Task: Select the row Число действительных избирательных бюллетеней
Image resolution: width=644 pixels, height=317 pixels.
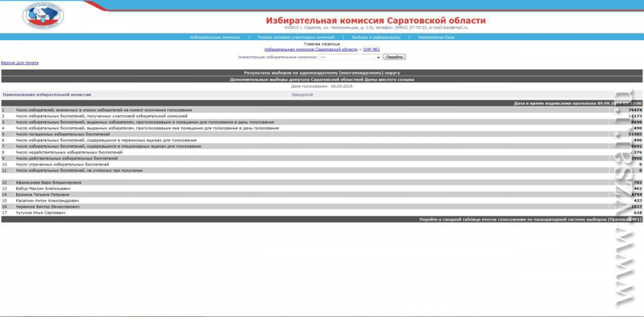Action: 321,158
